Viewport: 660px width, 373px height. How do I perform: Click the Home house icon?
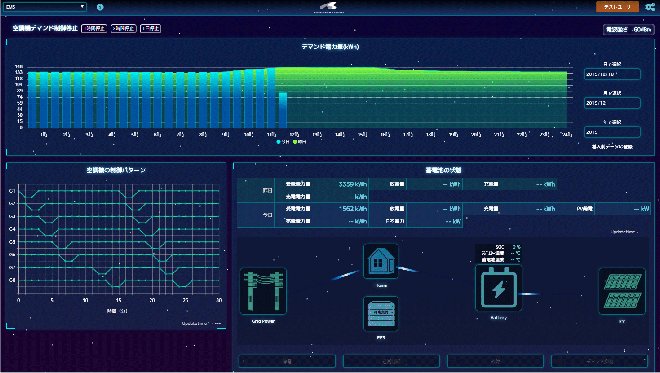click(381, 261)
